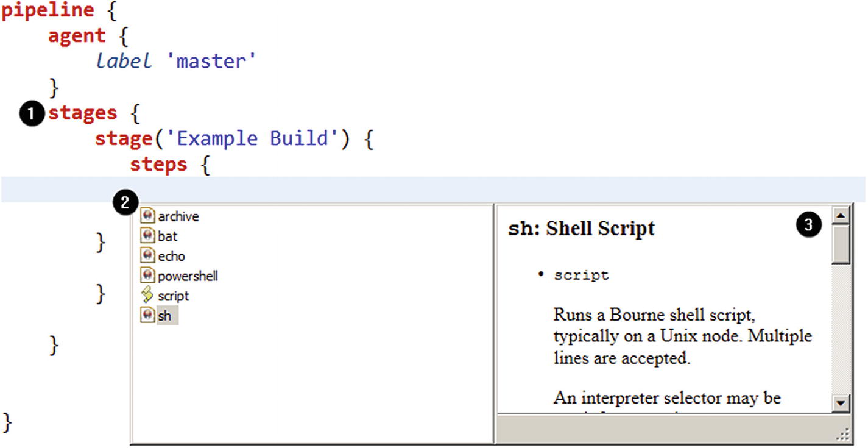This screenshot has width=868, height=448.
Task: Click the powershell step icon
Action: point(147,276)
